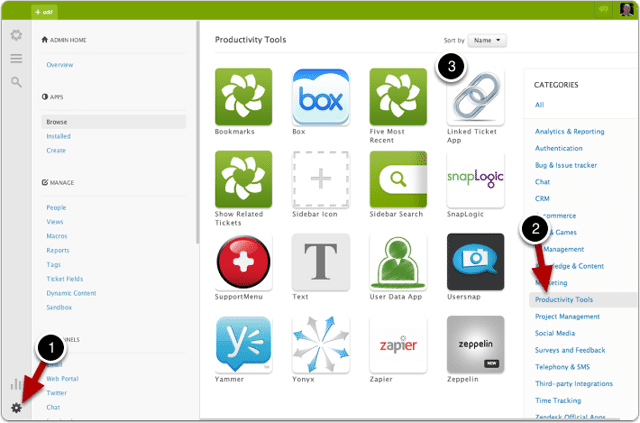Filter by Project Management category

point(567,316)
